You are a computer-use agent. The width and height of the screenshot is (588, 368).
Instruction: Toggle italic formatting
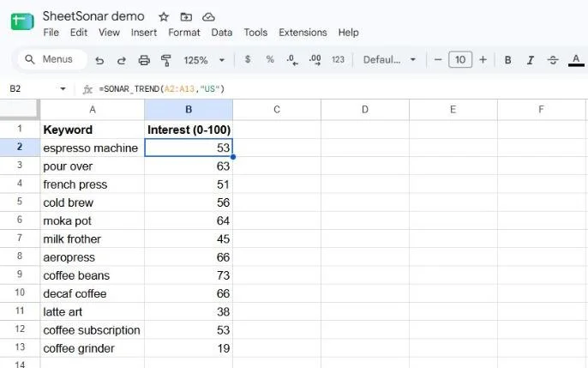pos(531,60)
